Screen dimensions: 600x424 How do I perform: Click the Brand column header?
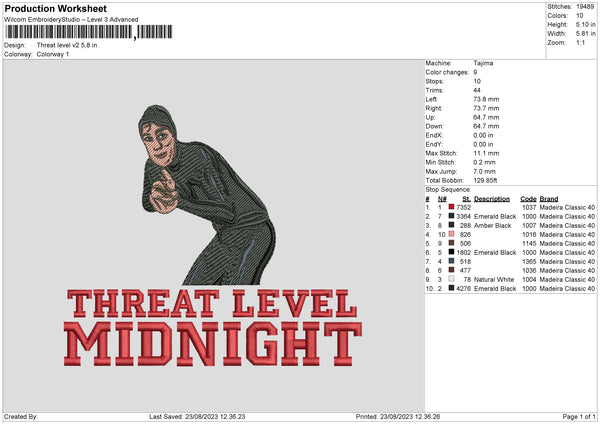(x=549, y=199)
